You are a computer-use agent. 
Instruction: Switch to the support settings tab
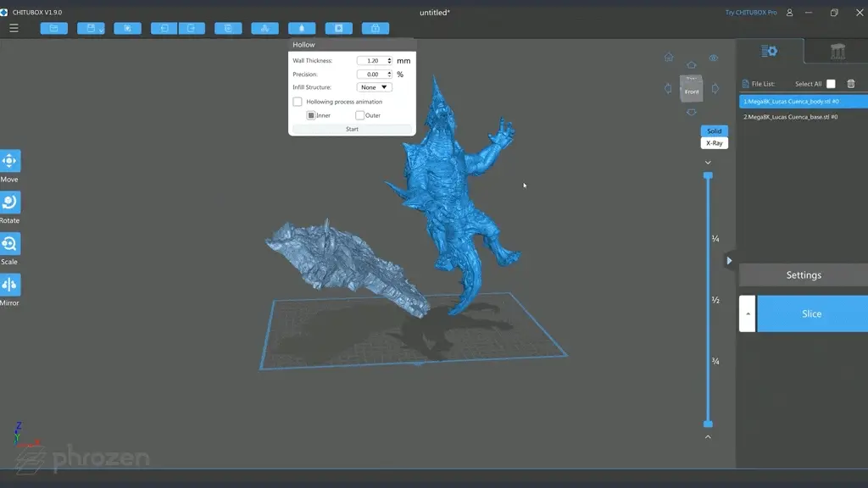click(x=837, y=52)
